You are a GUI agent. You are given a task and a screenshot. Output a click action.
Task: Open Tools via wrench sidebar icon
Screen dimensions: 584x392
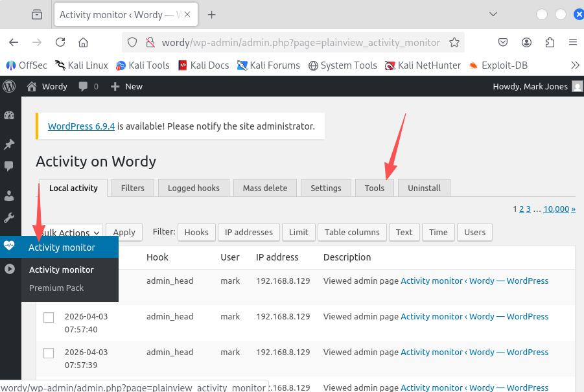(9, 218)
